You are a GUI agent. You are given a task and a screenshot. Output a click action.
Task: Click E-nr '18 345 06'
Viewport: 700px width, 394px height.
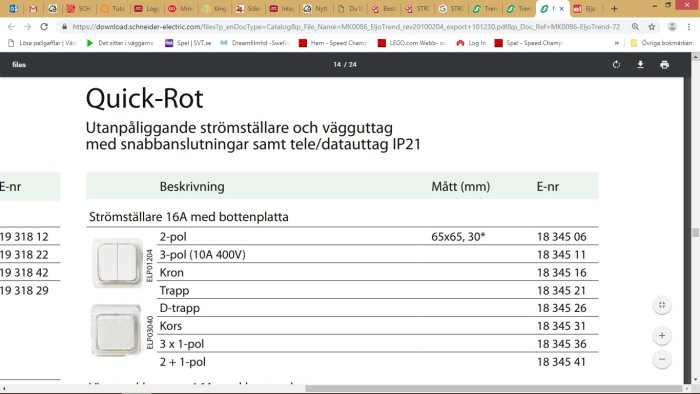click(x=562, y=236)
